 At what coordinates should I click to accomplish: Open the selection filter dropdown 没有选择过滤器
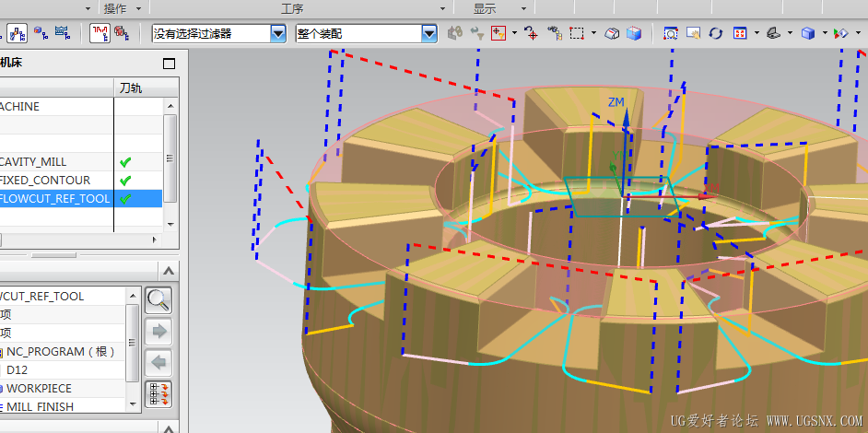(278, 33)
